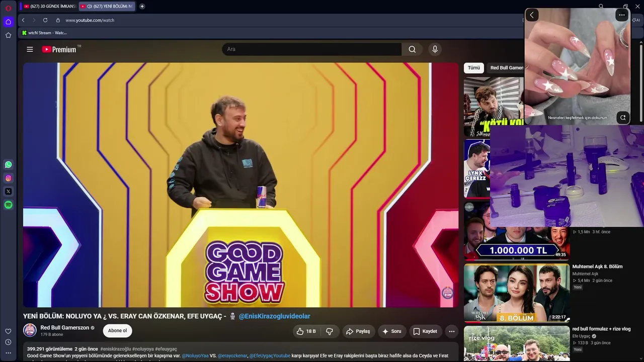Screen dimensions: 644x362
Task: Show browsing history clock icon in sidebar
Action: [x=8, y=342]
